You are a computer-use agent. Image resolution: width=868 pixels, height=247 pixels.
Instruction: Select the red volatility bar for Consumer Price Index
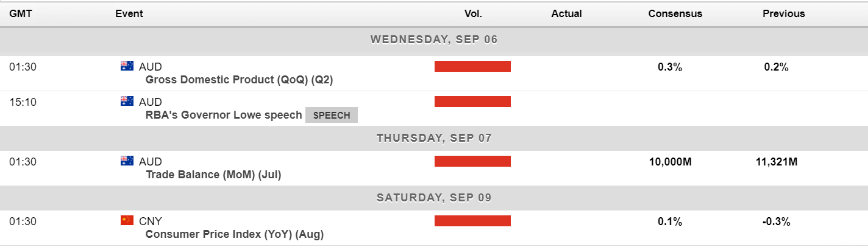pyautogui.click(x=472, y=221)
